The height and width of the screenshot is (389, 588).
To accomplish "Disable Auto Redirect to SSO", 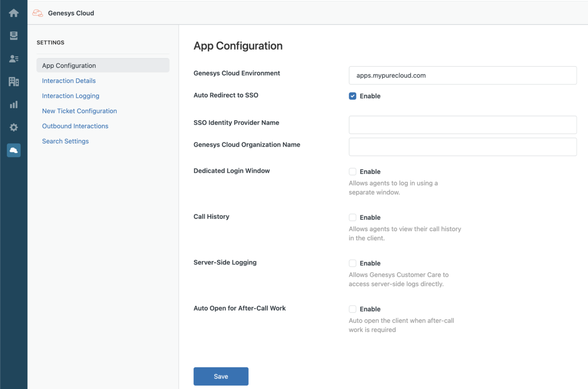I will tap(353, 96).
